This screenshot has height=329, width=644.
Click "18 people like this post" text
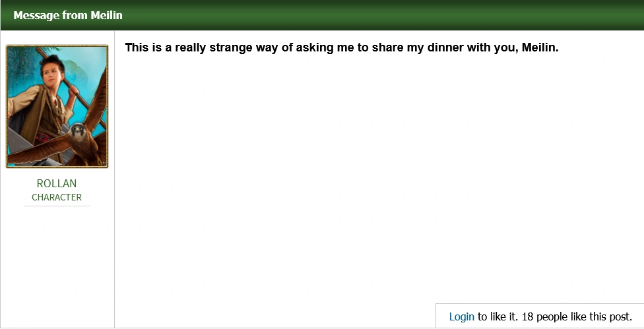577,316
